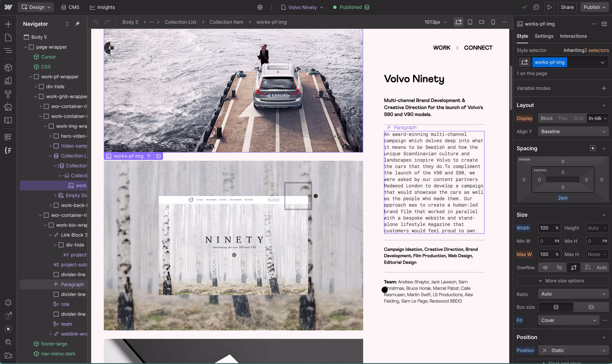
Task: Open the Pages panel icon
Action: coord(8,37)
